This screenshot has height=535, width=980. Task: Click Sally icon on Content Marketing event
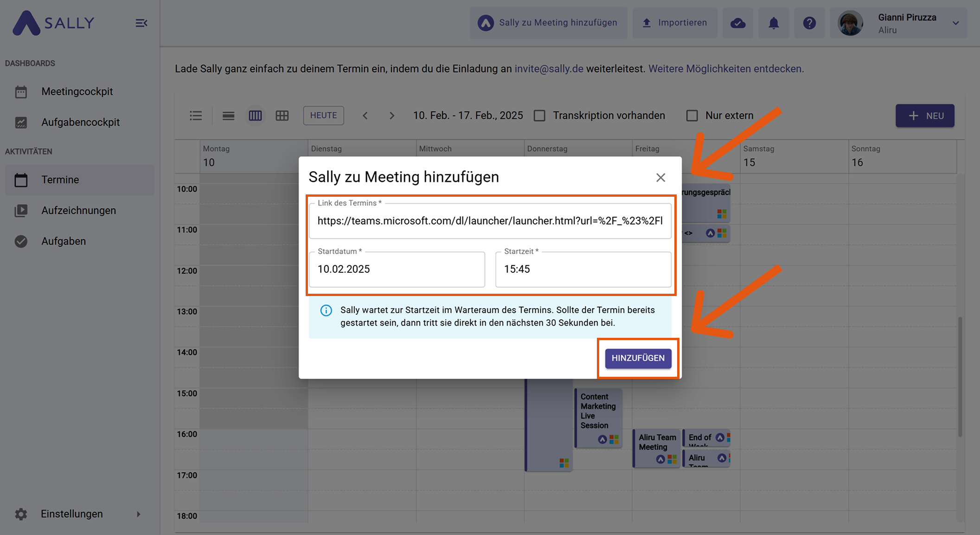[x=602, y=439]
